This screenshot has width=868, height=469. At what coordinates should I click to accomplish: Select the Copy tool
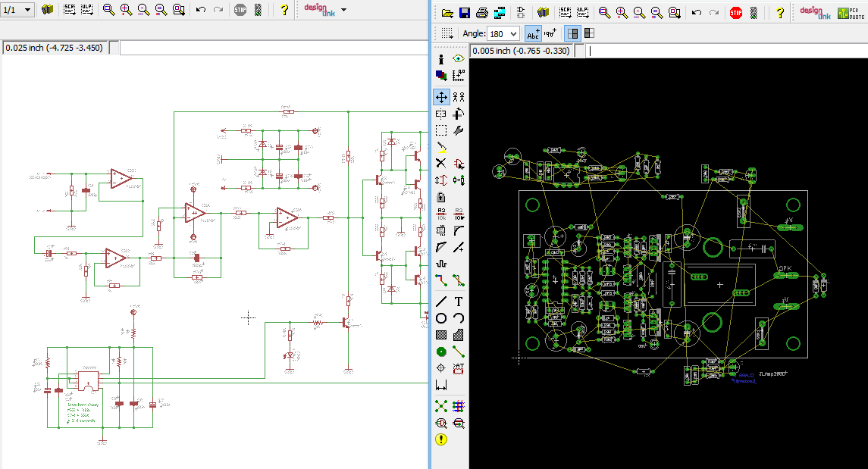(459, 97)
